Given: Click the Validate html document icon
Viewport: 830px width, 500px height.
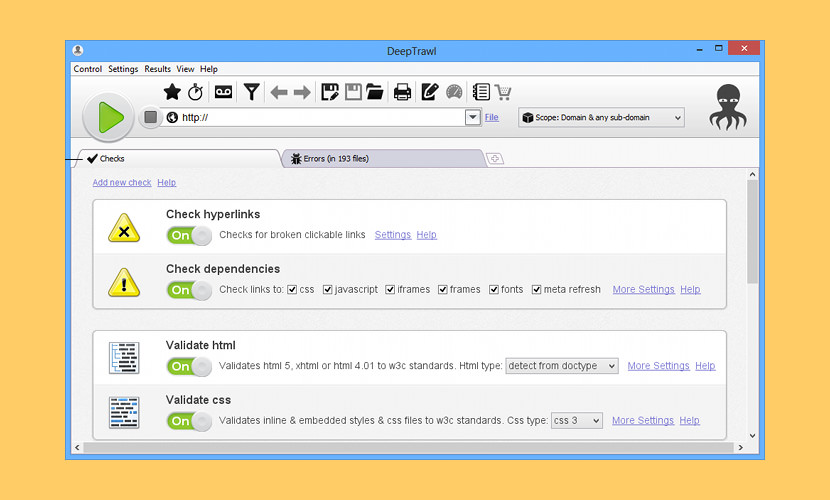Looking at the screenshot, I should (124, 358).
